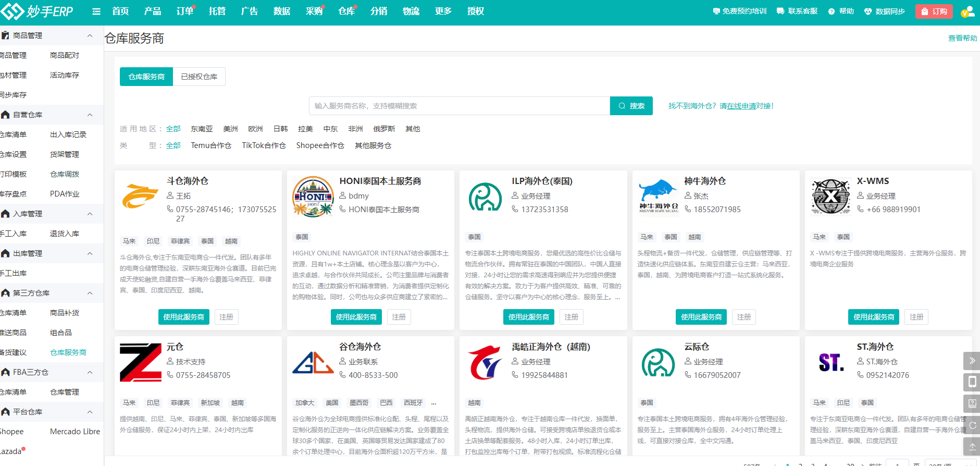Open the user avatar icon
This screenshot has height=466, width=980.
click(967, 11)
